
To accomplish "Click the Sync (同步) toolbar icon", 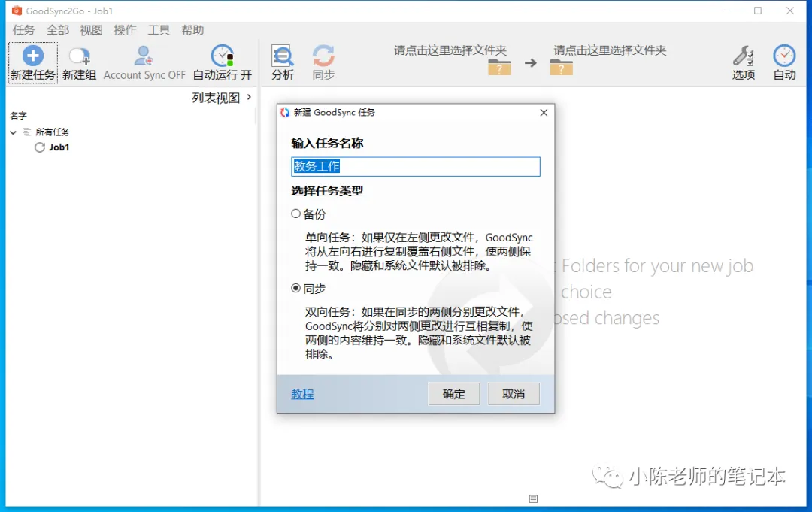I will pos(323,56).
